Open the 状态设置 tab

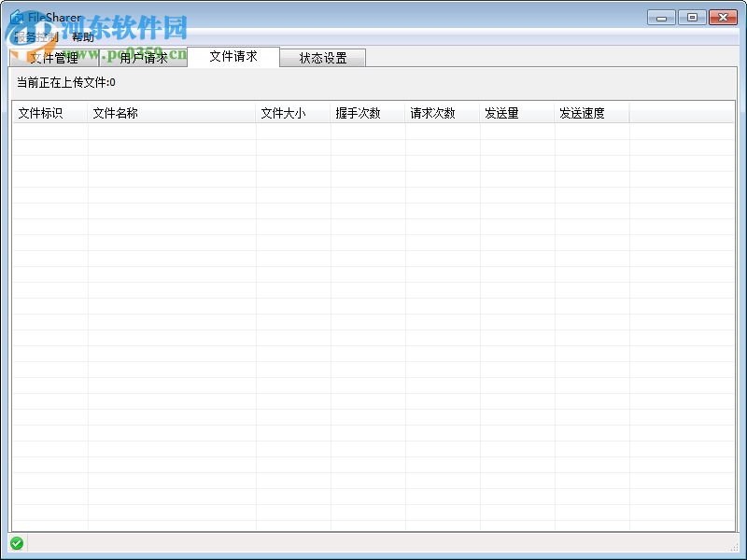[x=322, y=57]
